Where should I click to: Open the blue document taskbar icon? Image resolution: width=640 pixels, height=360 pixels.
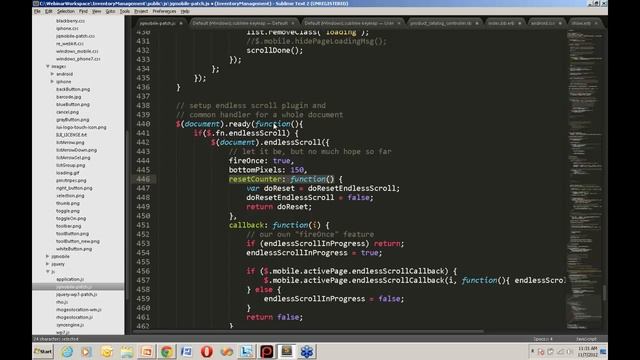coord(187,351)
